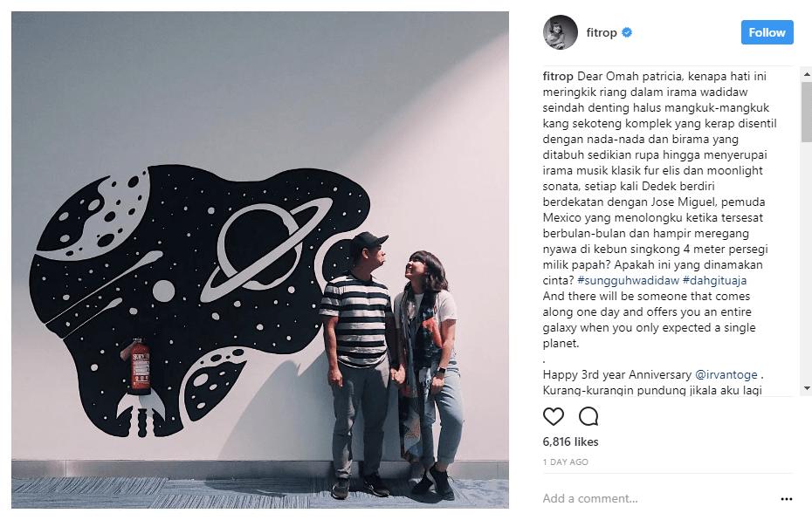View the 6,816 likes list
This screenshot has width=812, height=520.
click(x=570, y=441)
